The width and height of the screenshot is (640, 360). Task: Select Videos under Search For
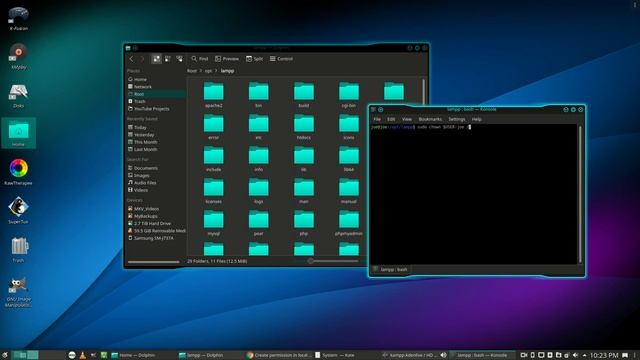156,190
